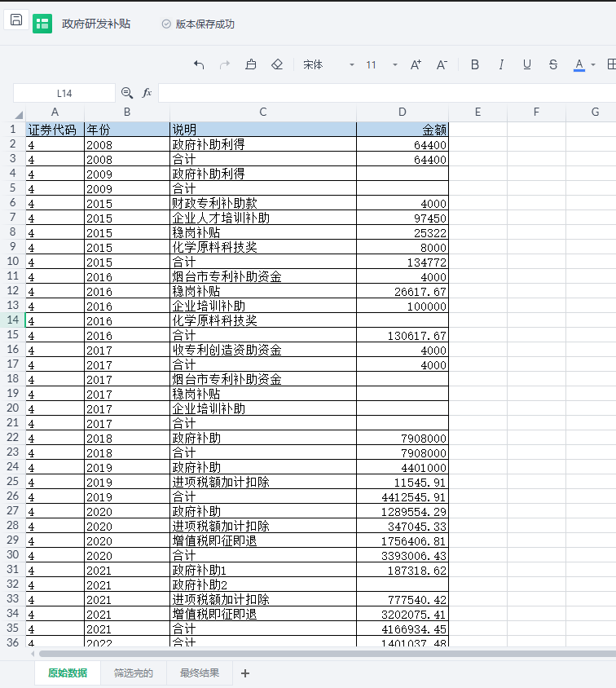Redo the last undone action
The height and width of the screenshot is (688, 616).
[x=225, y=65]
